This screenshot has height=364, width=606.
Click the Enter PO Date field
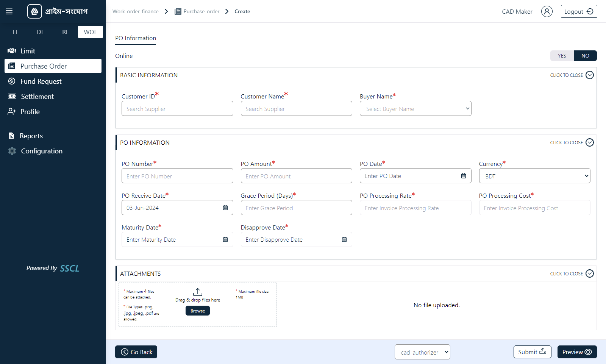click(x=415, y=176)
